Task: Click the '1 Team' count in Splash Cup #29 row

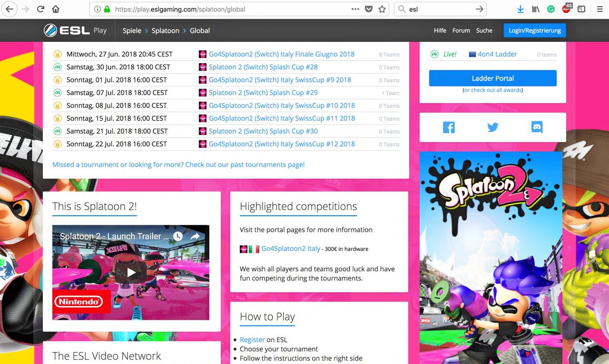Action: [390, 93]
